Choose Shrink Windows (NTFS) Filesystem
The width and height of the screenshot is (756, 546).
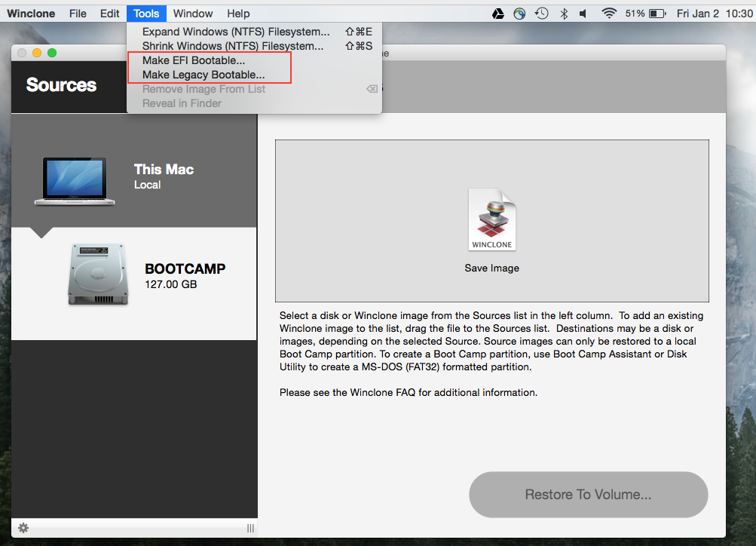[255, 46]
